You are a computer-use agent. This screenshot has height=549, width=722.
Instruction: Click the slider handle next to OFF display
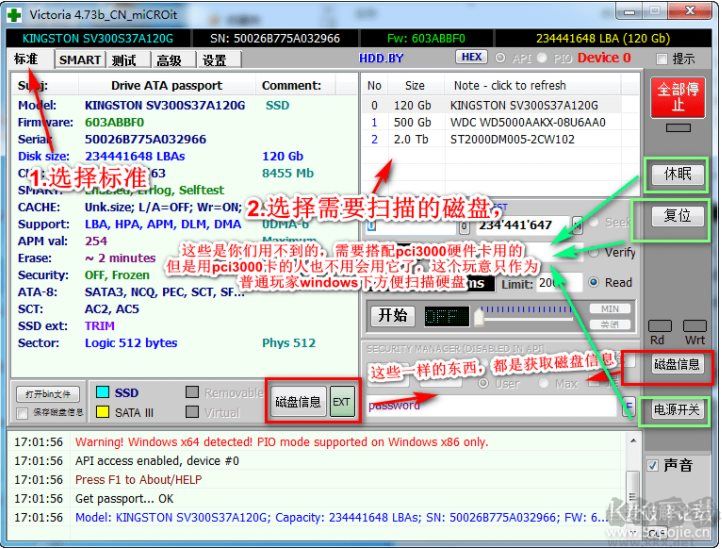click(479, 317)
